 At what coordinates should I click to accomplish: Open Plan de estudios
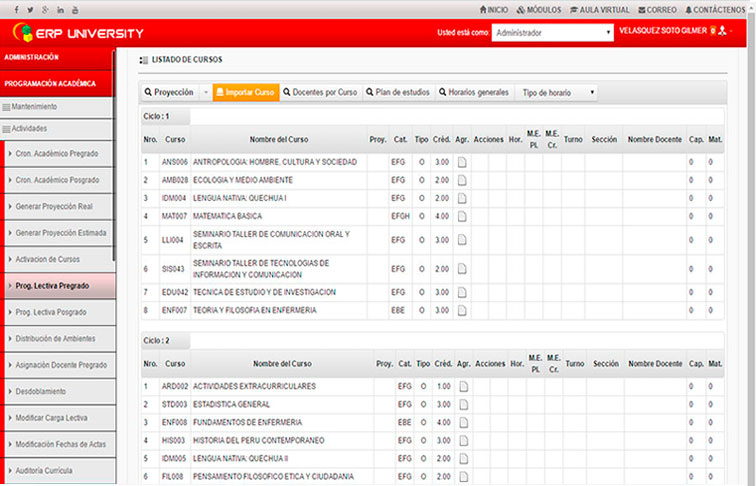click(398, 93)
